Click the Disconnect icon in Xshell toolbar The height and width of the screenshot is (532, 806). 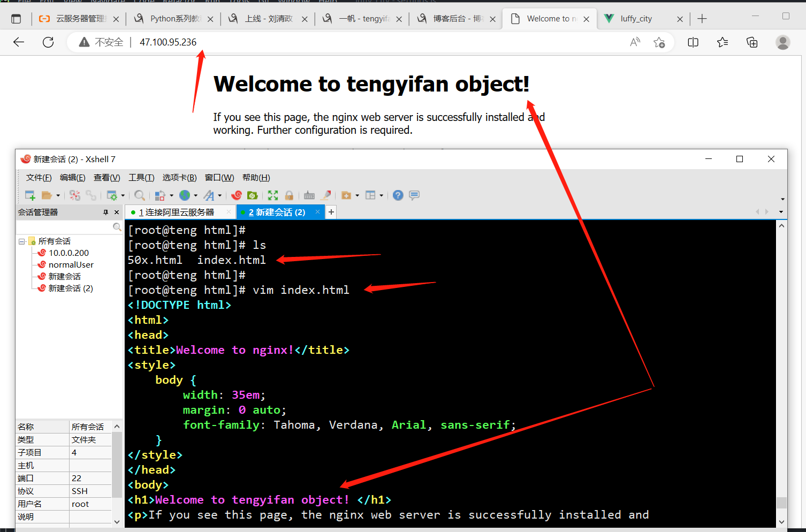click(x=75, y=195)
